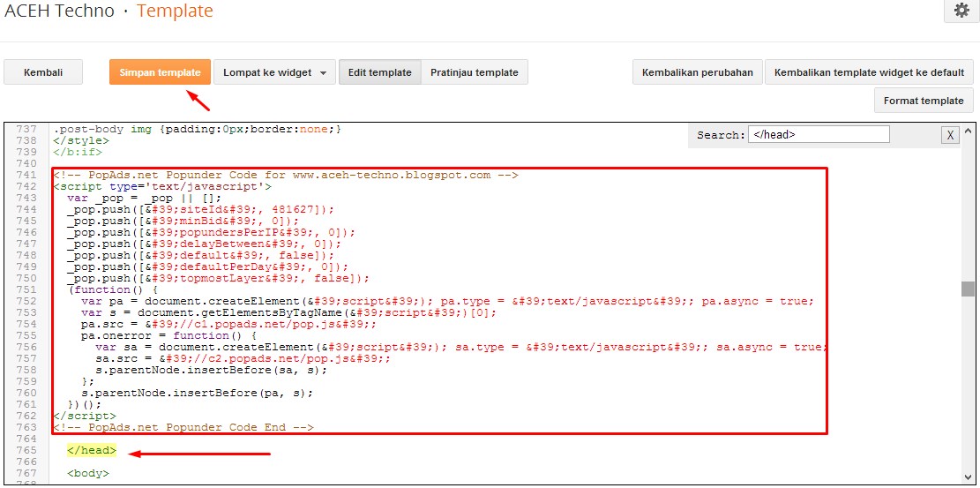Image resolution: width=980 pixels, height=488 pixels.
Task: Click the Search: label
Action: [722, 135]
